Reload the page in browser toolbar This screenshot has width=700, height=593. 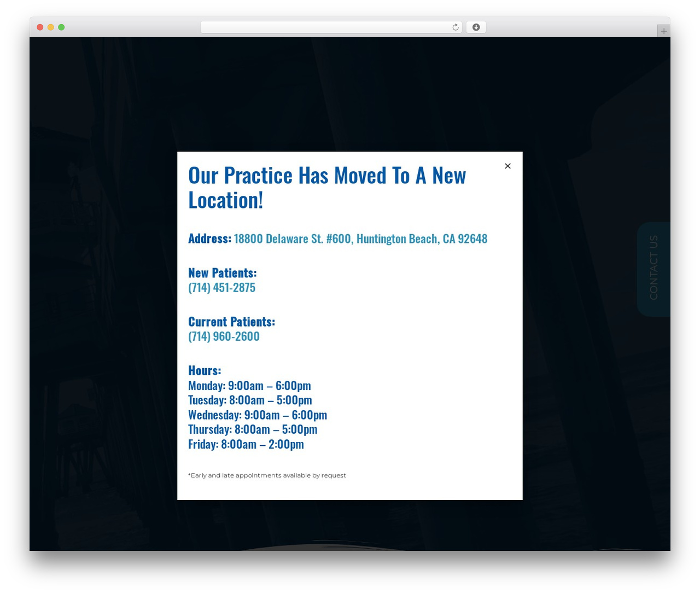(x=456, y=27)
